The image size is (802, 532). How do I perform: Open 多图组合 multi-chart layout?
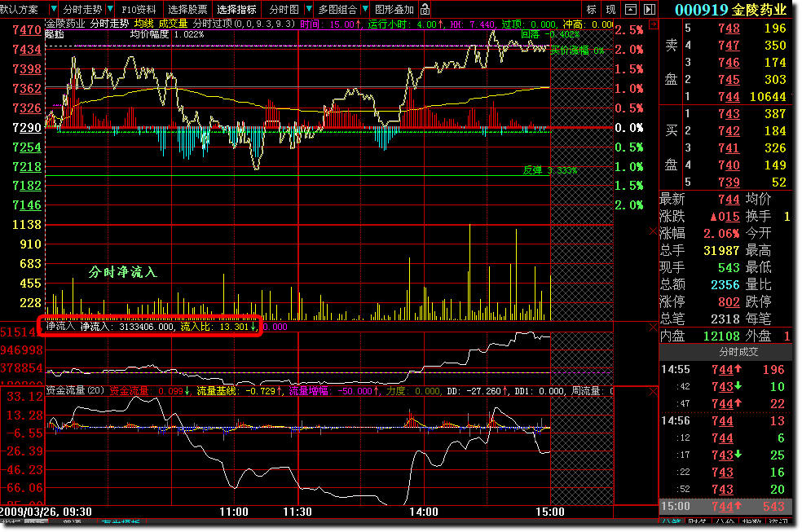(337, 9)
